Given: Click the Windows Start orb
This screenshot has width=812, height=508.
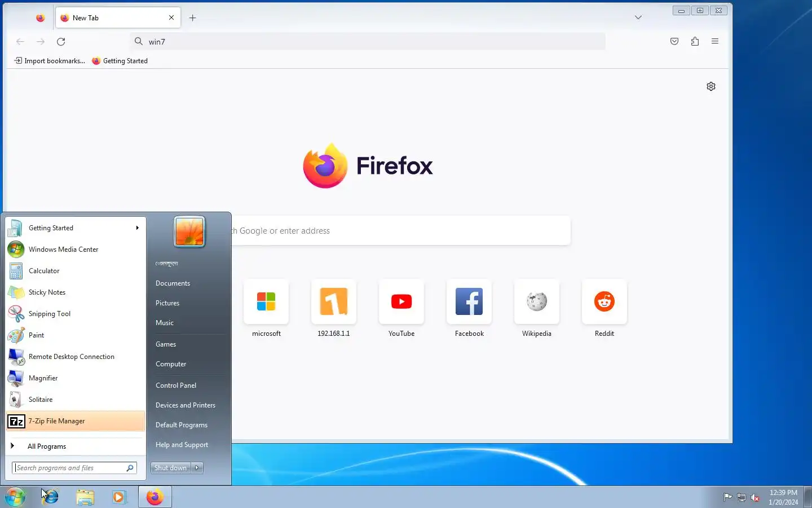Looking at the screenshot, I should pos(15,497).
